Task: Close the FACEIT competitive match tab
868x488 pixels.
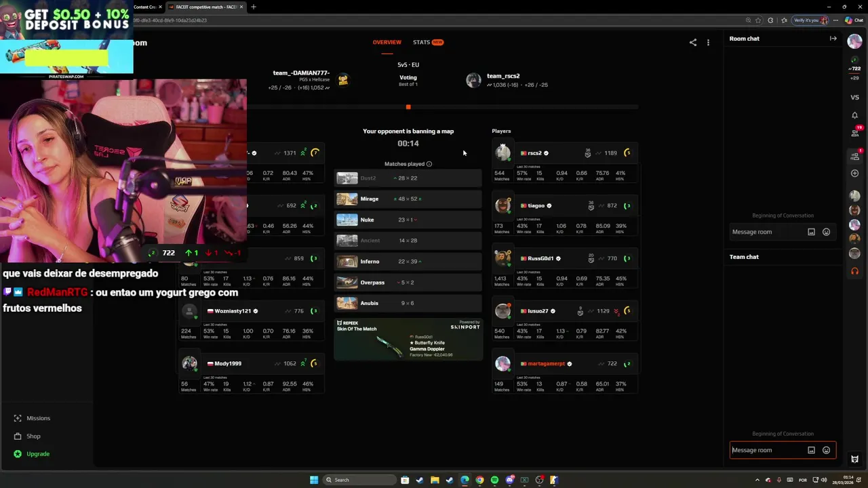Action: click(241, 7)
